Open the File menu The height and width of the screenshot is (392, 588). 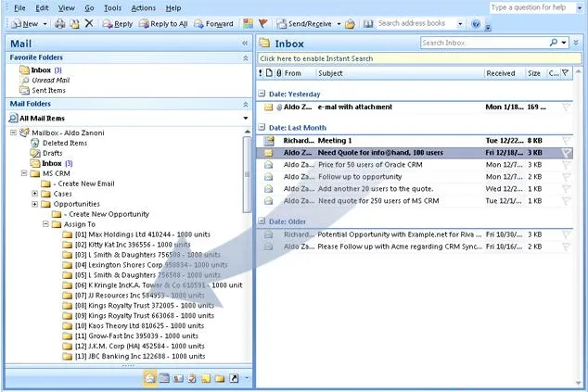click(x=19, y=7)
